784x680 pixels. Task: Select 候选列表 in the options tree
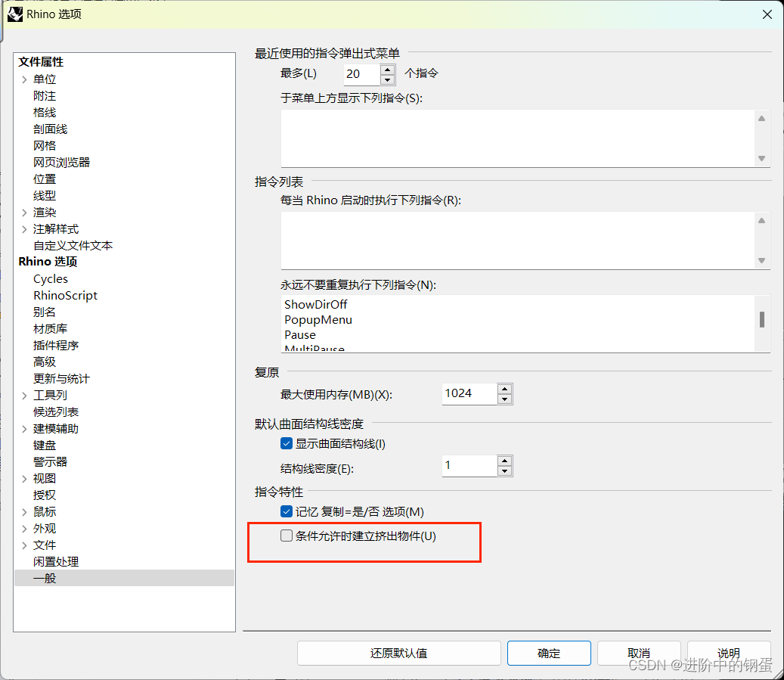click(56, 411)
